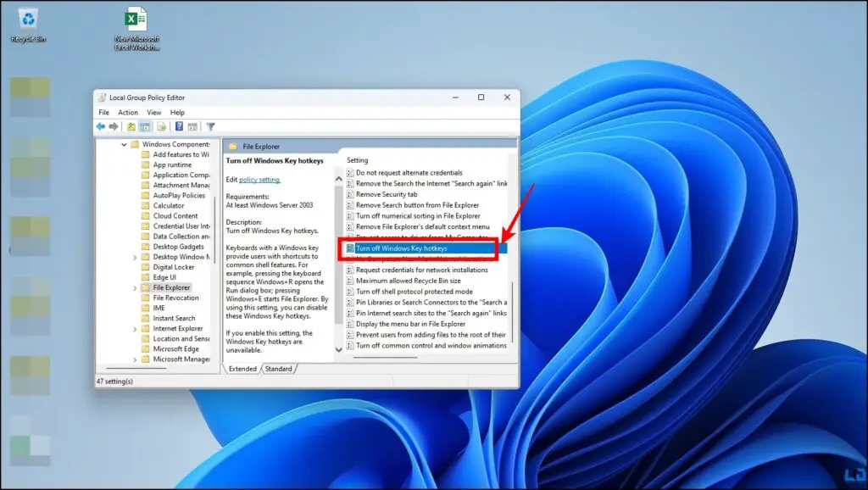Select the New Microsoft Excel Worksheet desktop icon
The width and height of the screenshot is (868, 490).
pyautogui.click(x=136, y=29)
